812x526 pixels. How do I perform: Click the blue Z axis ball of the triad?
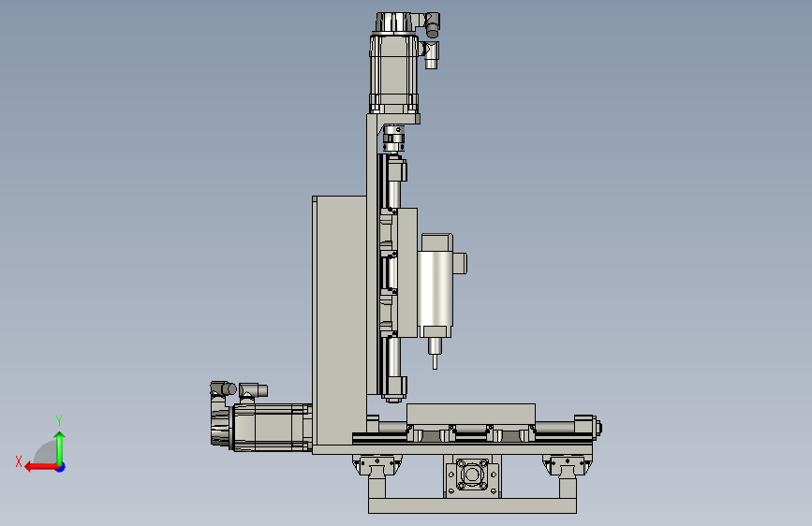tap(61, 467)
